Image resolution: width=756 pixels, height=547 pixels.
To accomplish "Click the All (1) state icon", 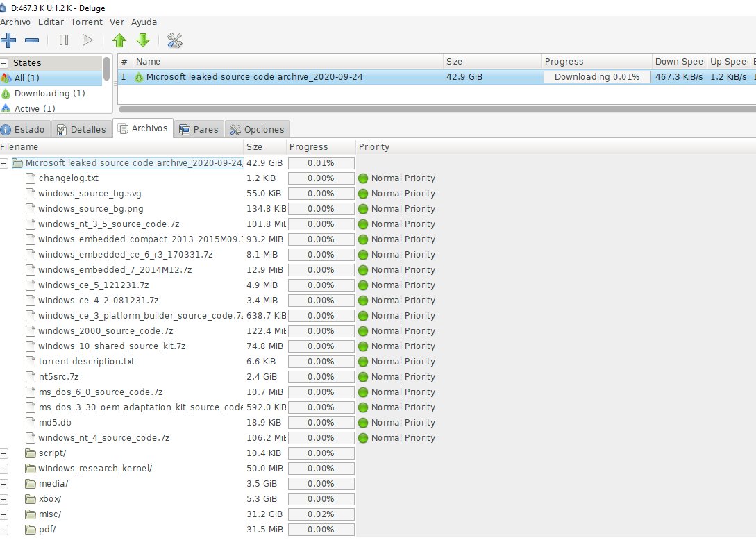I will pyautogui.click(x=6, y=78).
